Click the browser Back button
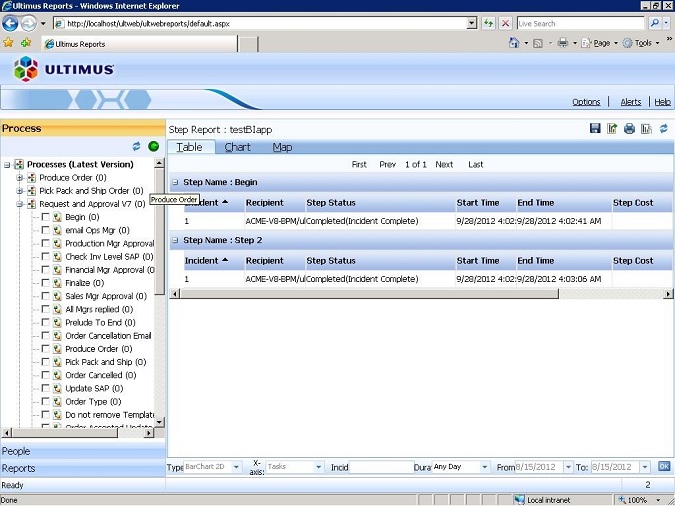Viewport: 675px width, 506px height. tap(10, 23)
